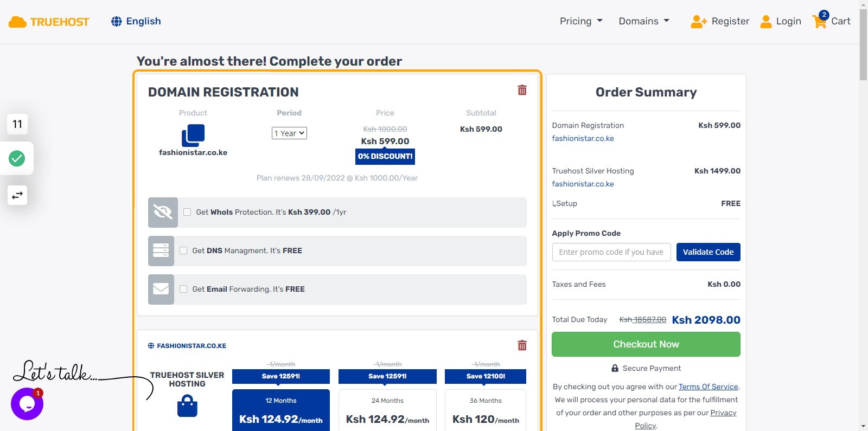Click fashionistar.co.ke under Domain Registration summary
Screen dimensions: 868x431
coord(583,138)
